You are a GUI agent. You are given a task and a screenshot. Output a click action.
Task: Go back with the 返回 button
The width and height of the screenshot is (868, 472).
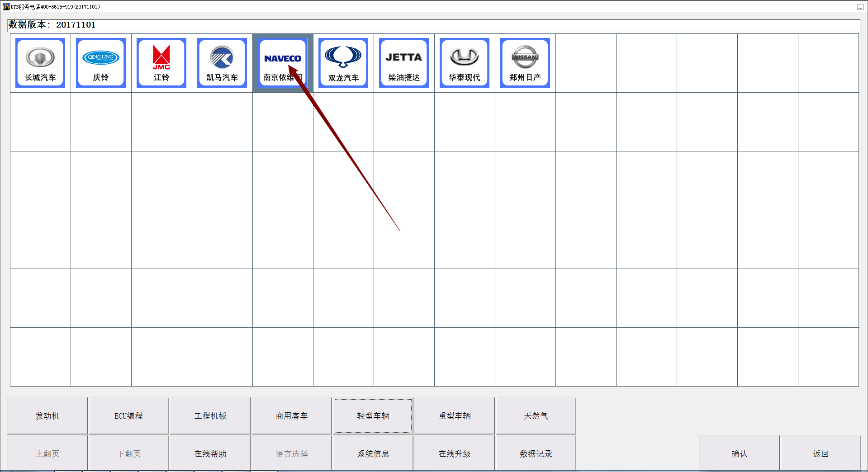[x=821, y=453]
